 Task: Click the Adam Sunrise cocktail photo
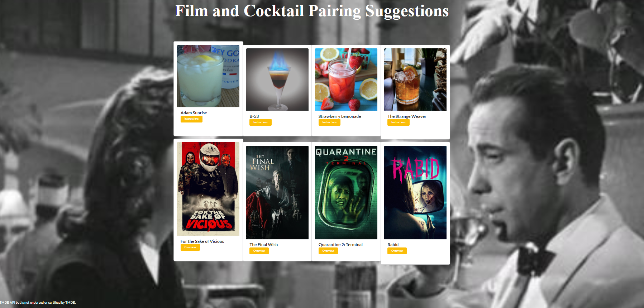click(208, 76)
